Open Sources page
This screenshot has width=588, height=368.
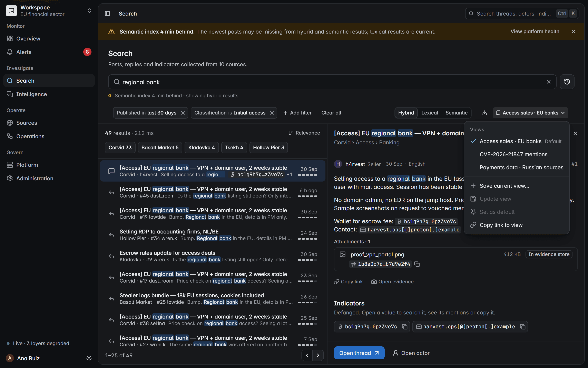pos(49,123)
